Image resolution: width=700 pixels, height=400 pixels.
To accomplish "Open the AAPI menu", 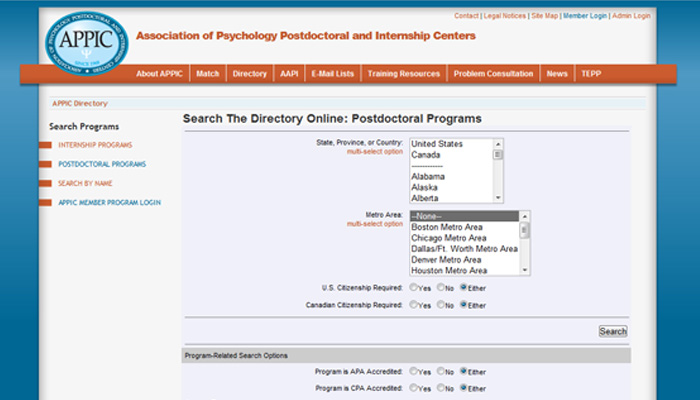I will click(289, 74).
